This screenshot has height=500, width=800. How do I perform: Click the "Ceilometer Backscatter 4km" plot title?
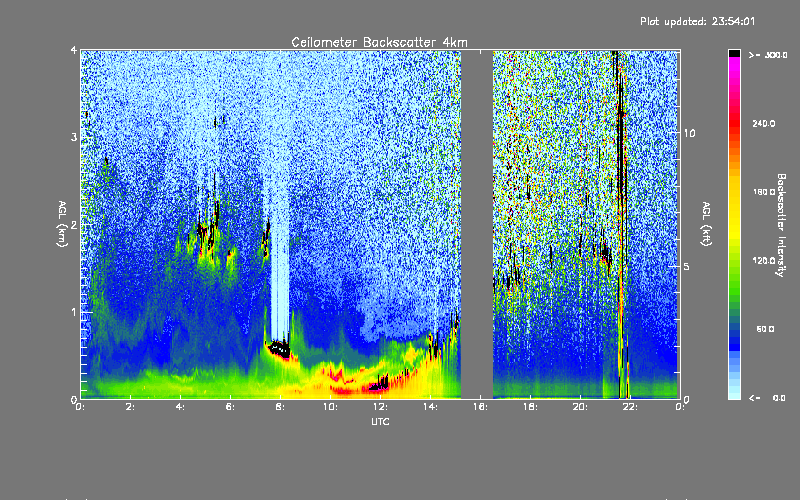point(379,42)
